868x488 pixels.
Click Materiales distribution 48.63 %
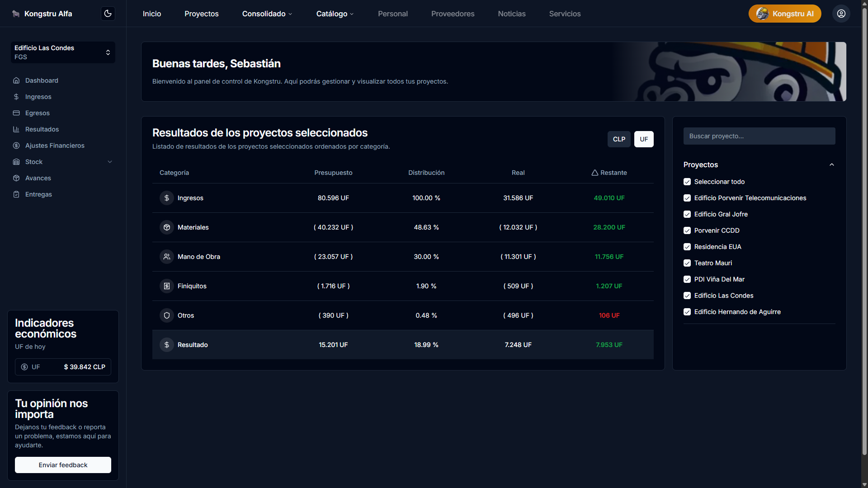[x=426, y=227]
